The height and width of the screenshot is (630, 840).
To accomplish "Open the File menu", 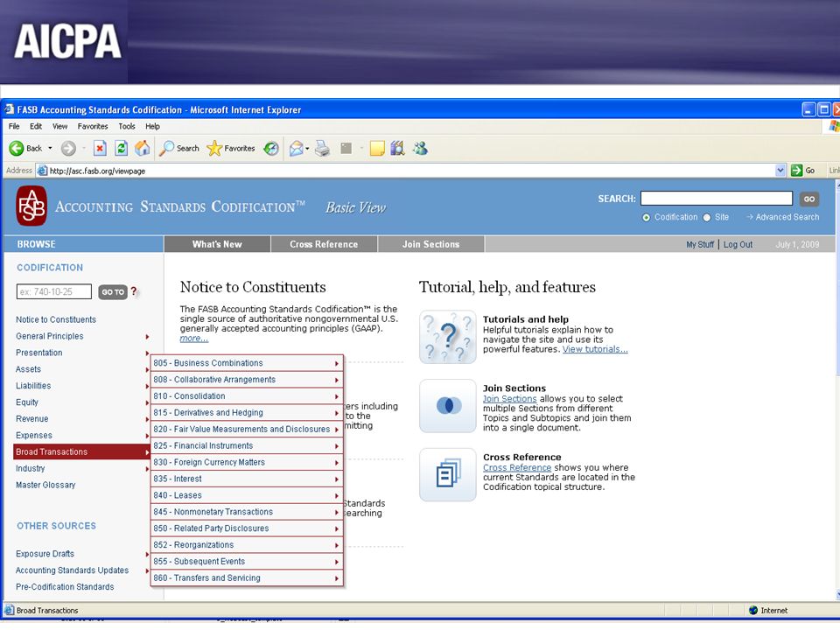I will (14, 126).
